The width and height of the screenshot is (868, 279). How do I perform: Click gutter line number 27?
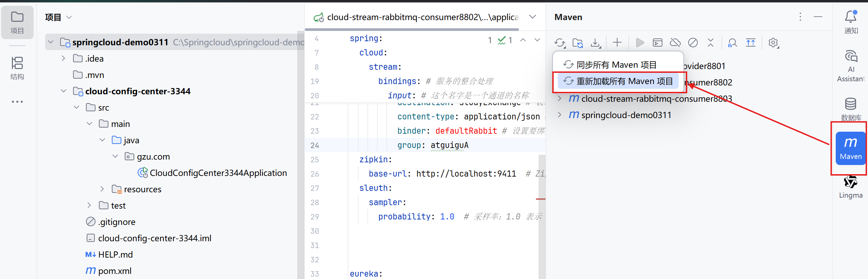315,188
